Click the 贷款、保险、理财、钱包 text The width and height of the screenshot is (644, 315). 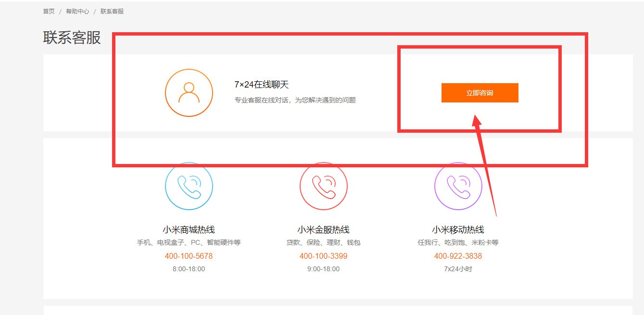pos(323,242)
